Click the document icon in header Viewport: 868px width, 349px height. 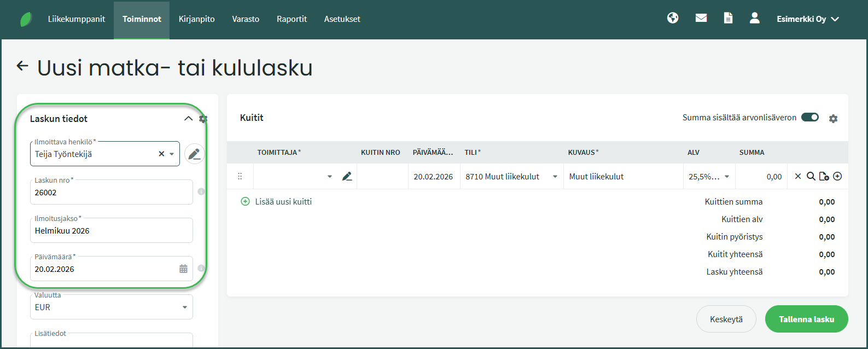pos(728,18)
